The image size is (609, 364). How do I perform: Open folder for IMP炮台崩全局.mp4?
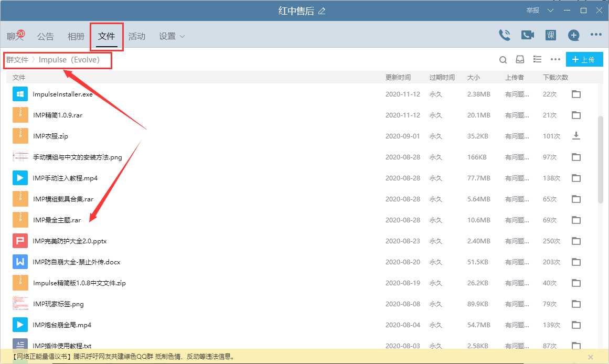click(576, 325)
